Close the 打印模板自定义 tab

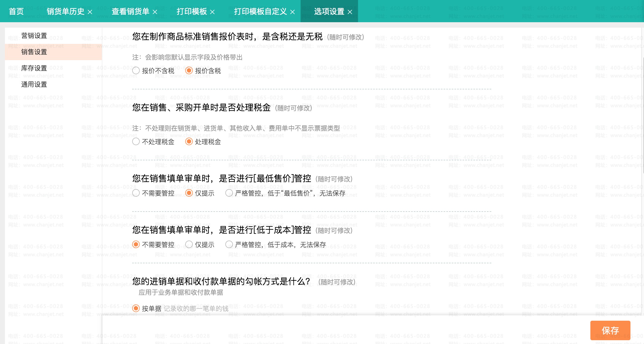292,12
